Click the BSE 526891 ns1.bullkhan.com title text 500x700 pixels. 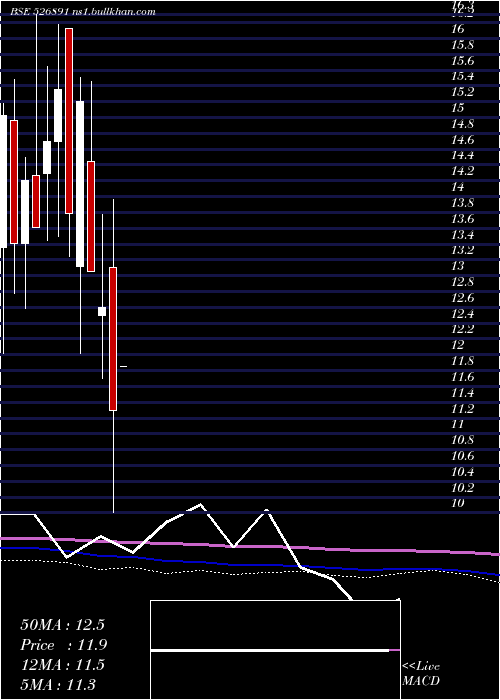pyautogui.click(x=83, y=12)
